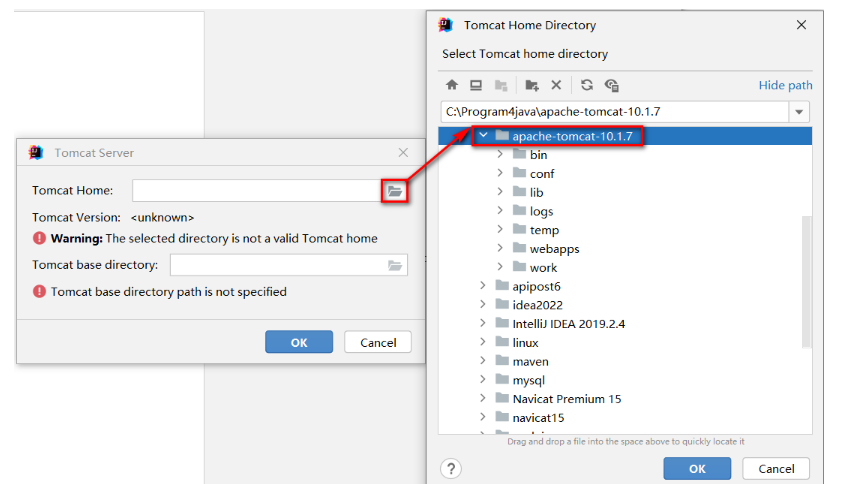859x484 pixels.
Task: Browse for Tomcat Home folder icon
Action: click(394, 191)
